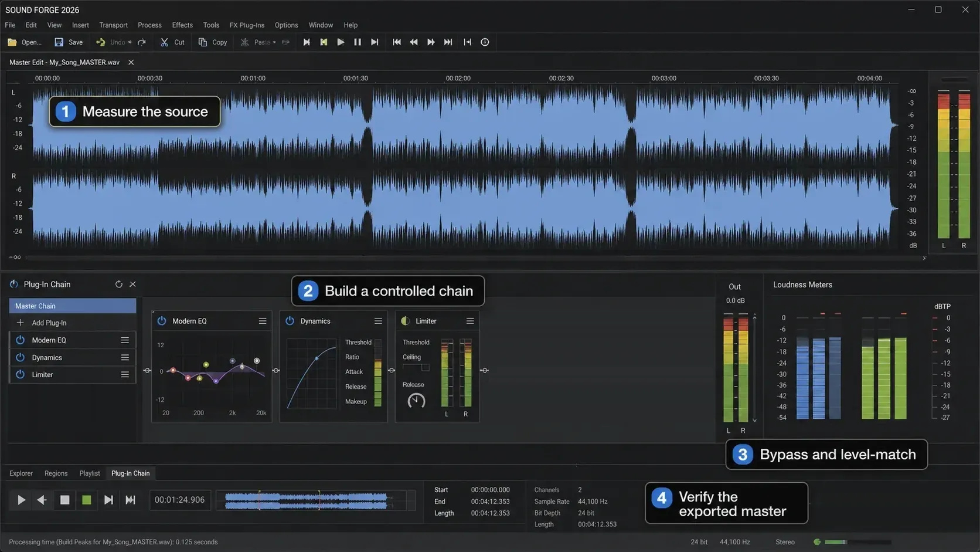
Task: Cut the selection with the scissors icon
Action: pyautogui.click(x=165, y=42)
